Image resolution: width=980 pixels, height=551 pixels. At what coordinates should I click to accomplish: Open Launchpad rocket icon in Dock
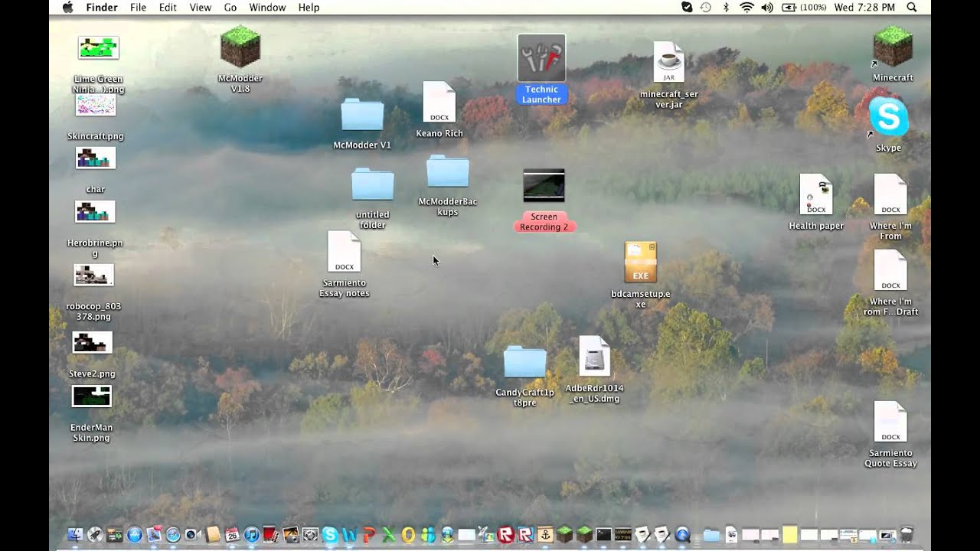(95, 535)
